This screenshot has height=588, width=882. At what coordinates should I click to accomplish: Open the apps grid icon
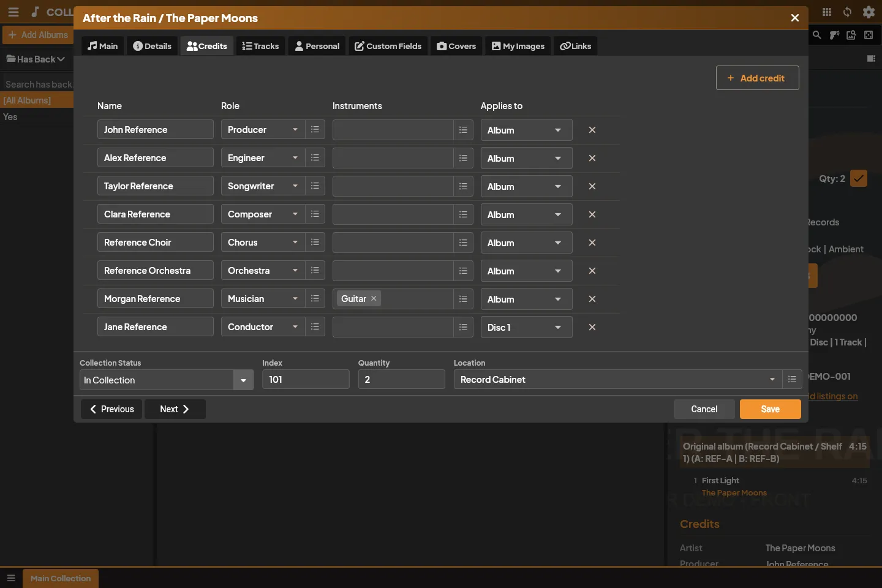tap(827, 12)
